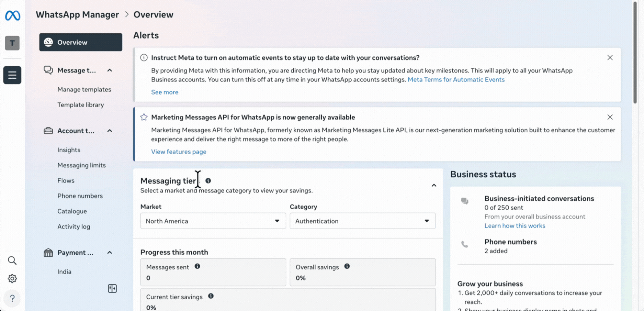Click the Payment bank building icon

48,253
